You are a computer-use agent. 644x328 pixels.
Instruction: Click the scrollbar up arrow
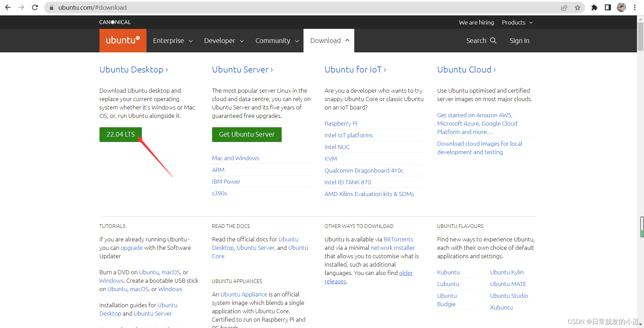tap(641, 19)
